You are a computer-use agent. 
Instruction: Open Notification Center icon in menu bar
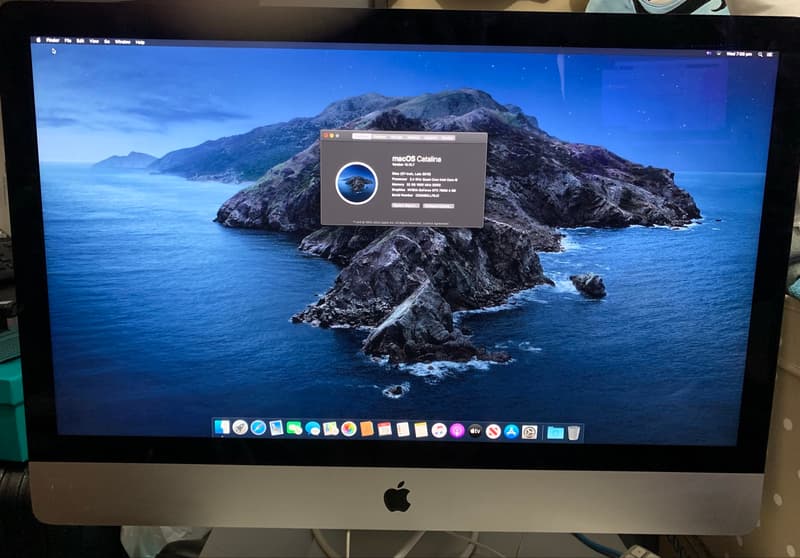tap(769, 54)
